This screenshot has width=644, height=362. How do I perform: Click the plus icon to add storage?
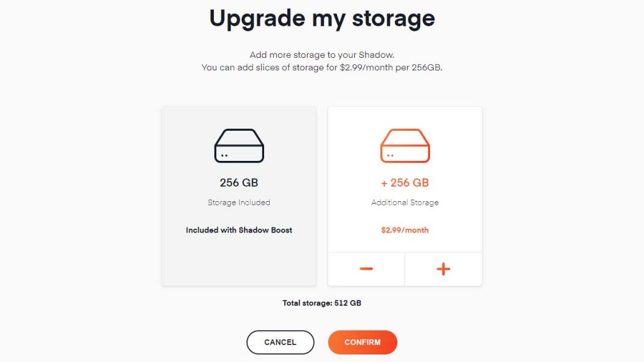[x=443, y=269]
